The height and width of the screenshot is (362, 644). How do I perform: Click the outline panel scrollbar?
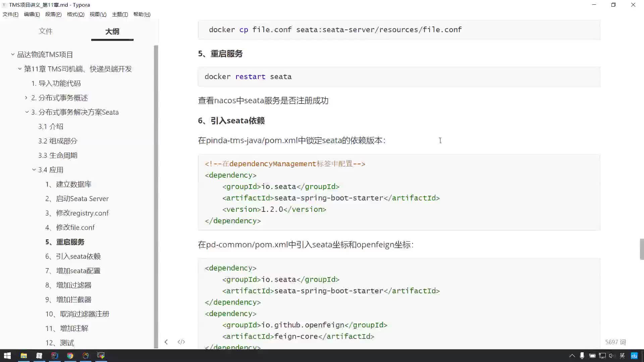[x=156, y=197]
